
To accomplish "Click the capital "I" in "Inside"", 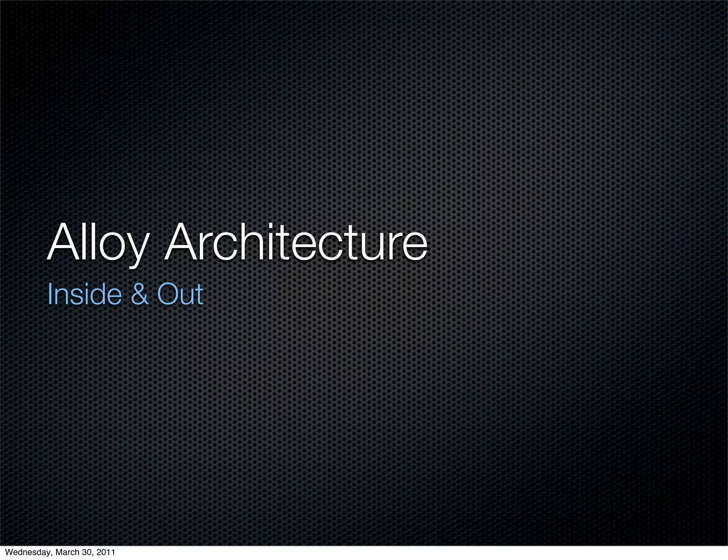I will (49, 294).
